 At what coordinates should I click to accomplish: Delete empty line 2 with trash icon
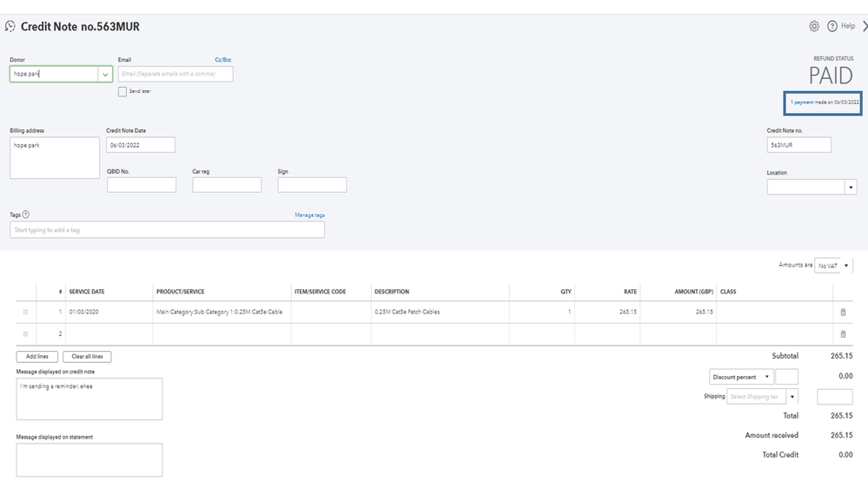[x=843, y=333]
